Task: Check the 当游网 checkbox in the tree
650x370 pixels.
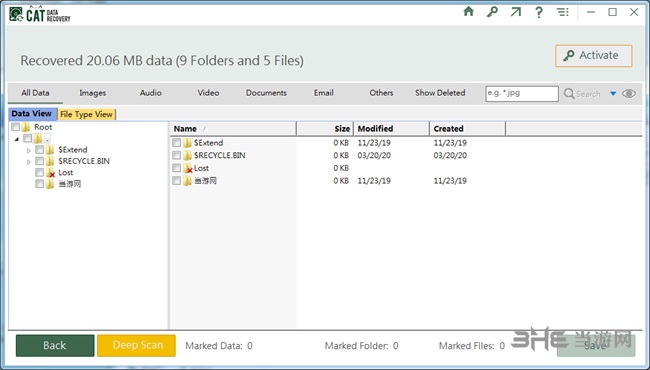Action: click(x=39, y=184)
